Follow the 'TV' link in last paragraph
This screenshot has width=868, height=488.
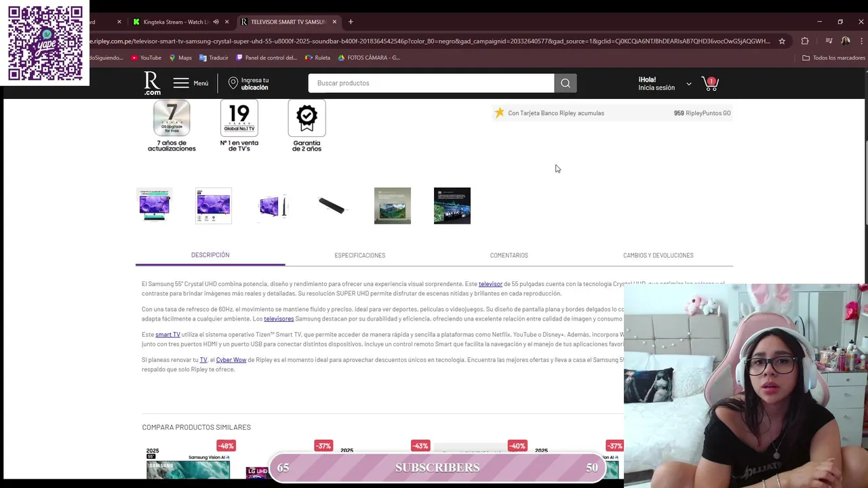click(203, 360)
